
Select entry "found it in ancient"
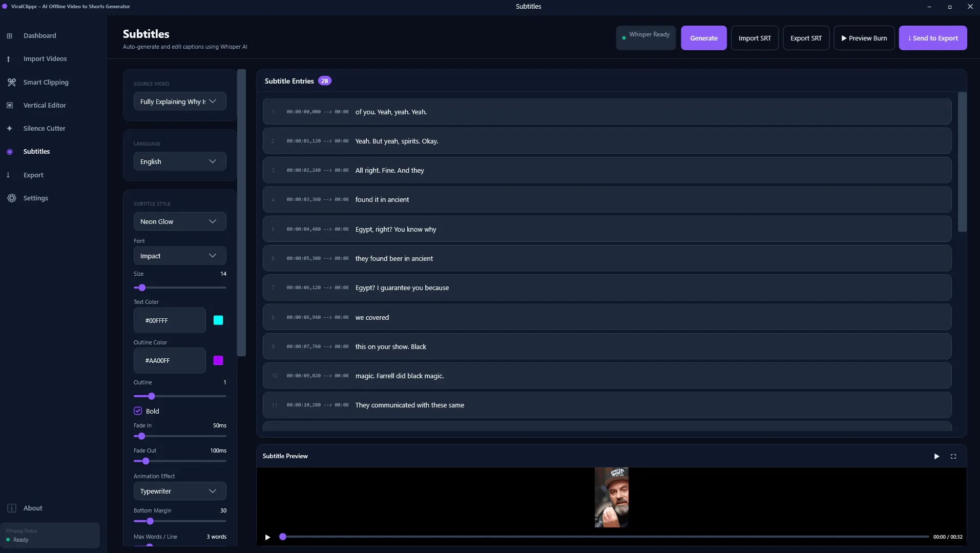pos(607,199)
